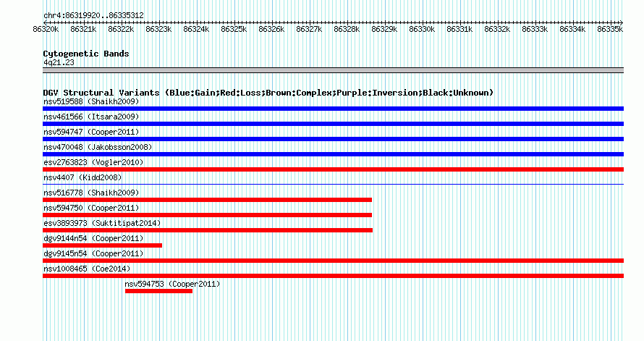Click the nsv470048 (Jakobsson2008) label
Image resolution: width=644 pixels, height=341 pixels.
[98, 147]
